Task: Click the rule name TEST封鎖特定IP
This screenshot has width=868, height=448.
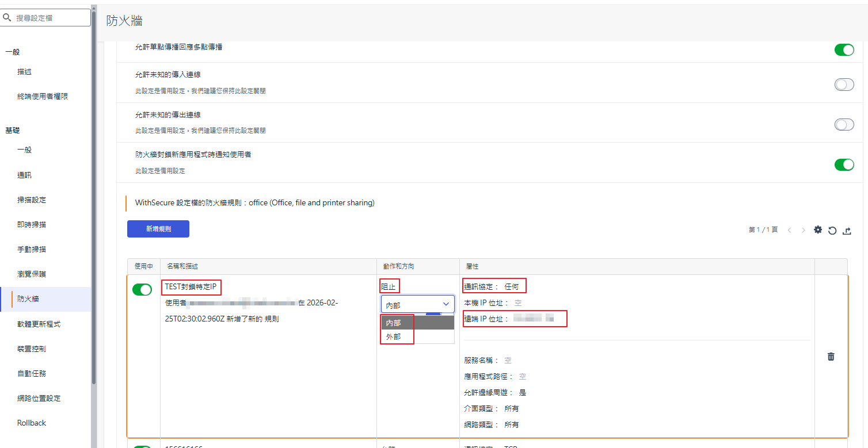Action: point(190,286)
